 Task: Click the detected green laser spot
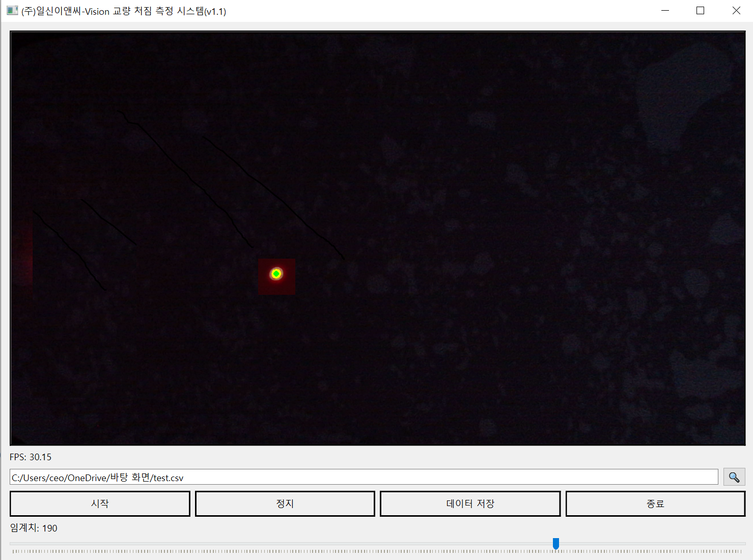tap(276, 274)
